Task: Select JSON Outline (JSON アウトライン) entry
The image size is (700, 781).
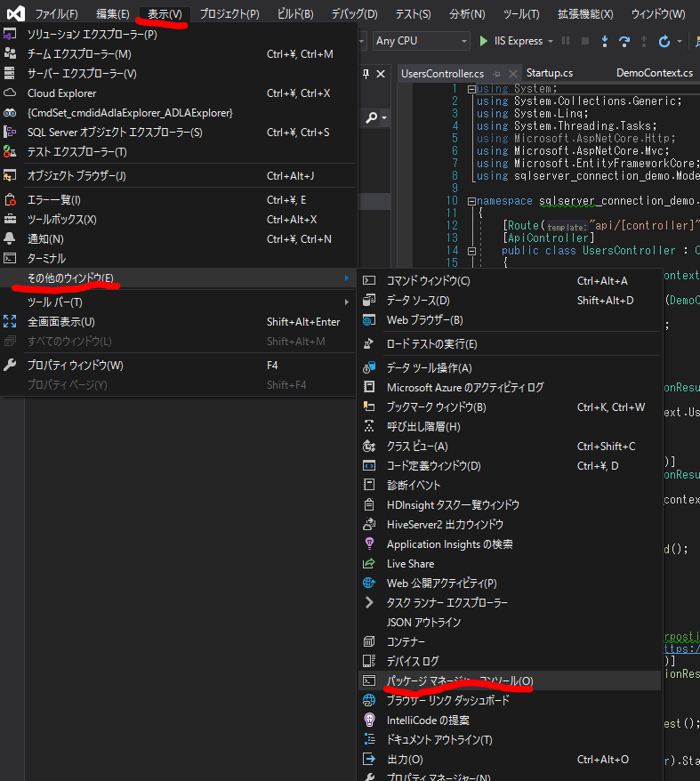Action: [x=510, y=622]
